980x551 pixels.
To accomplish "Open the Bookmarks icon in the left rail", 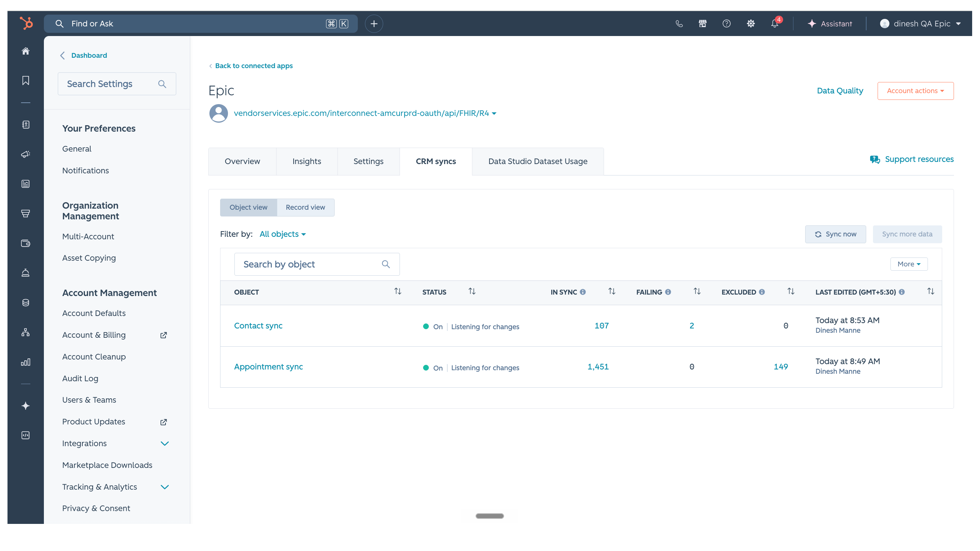I will click(x=25, y=81).
